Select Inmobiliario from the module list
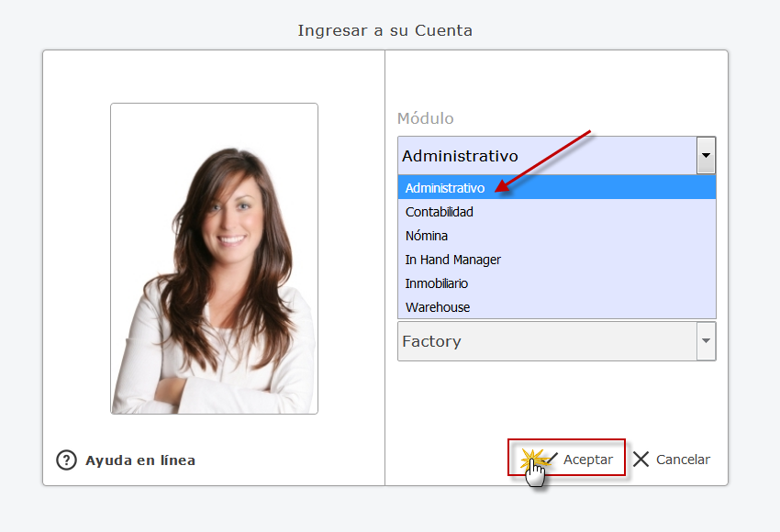780x532 pixels. (x=557, y=283)
